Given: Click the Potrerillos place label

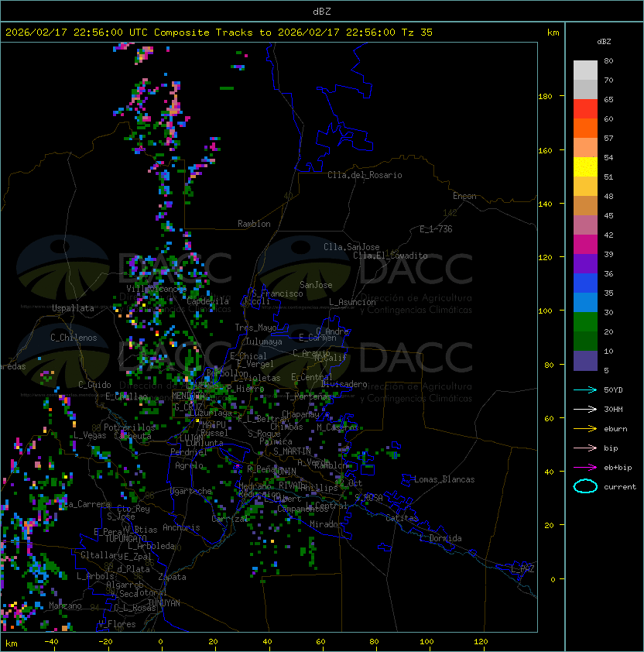Looking at the screenshot, I should click(129, 427).
